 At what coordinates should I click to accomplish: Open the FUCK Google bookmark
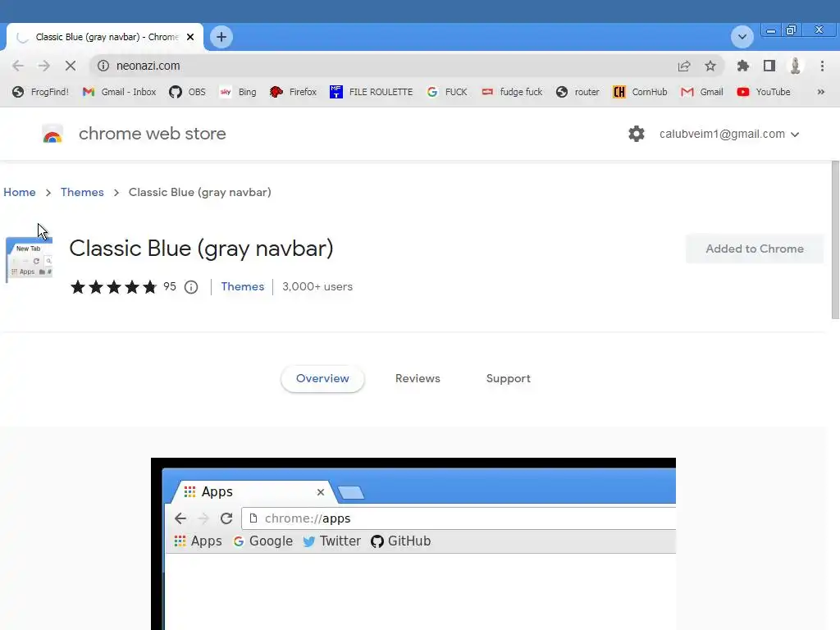[x=447, y=92]
